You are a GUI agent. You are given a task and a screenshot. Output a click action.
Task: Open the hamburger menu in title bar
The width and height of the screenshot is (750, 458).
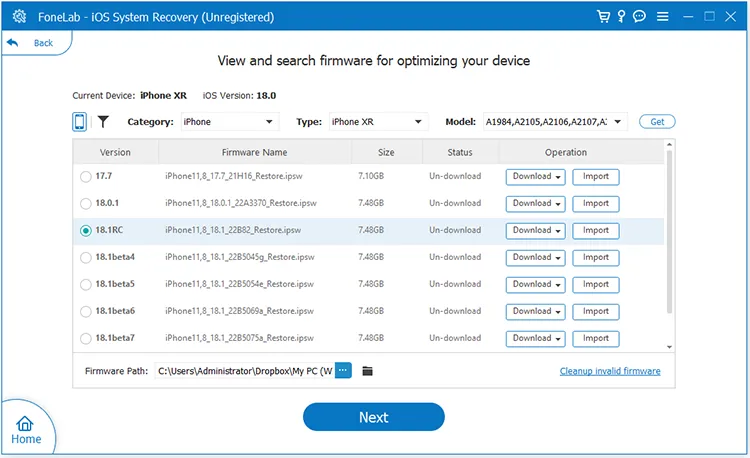point(662,17)
